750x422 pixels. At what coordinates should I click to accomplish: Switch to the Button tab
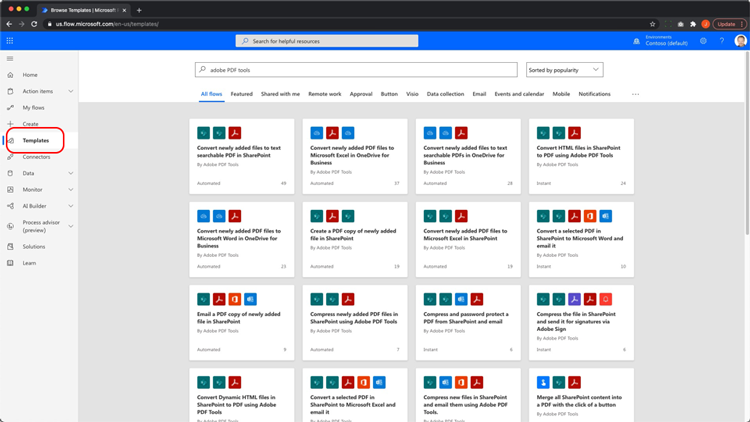pos(389,94)
